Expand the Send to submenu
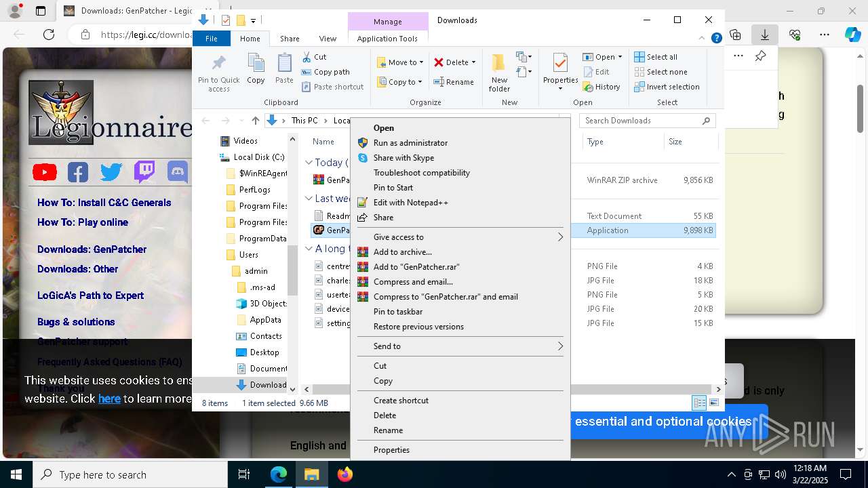This screenshot has height=488, width=868. click(460, 346)
